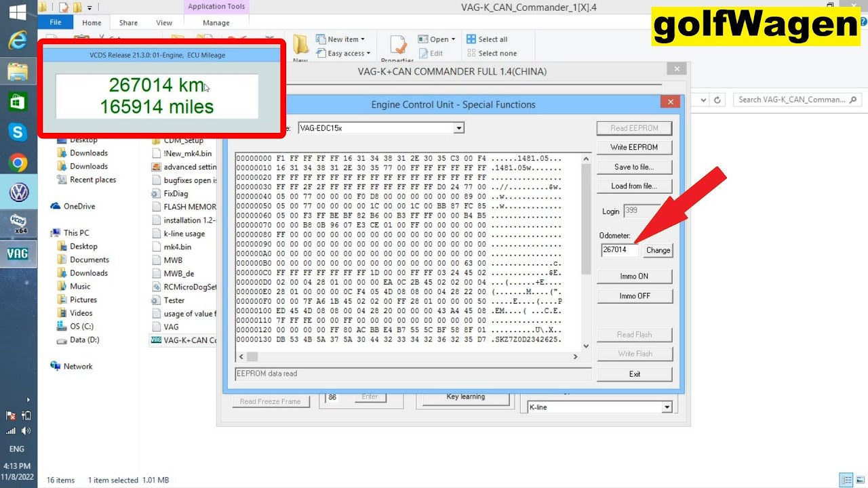Click the Explorer search magnifier icon
868x488 pixels.
coord(854,100)
